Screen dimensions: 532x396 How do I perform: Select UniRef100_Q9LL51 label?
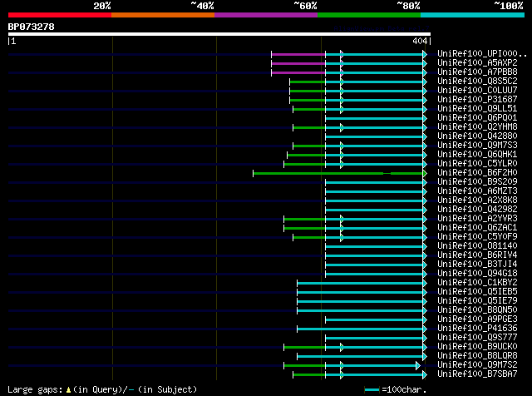point(477,109)
